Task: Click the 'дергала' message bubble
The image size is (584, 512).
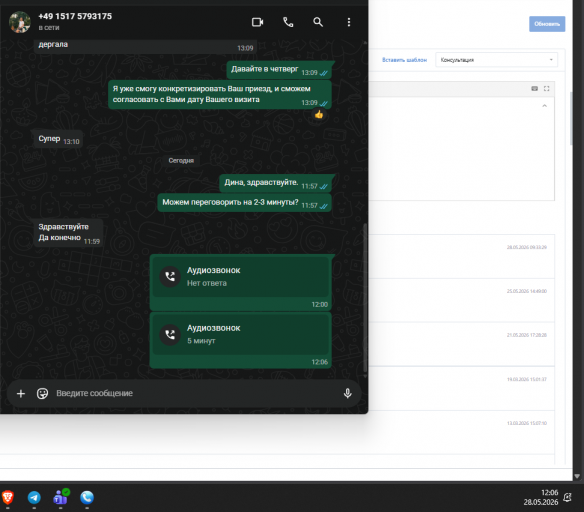Action: [x=145, y=46]
